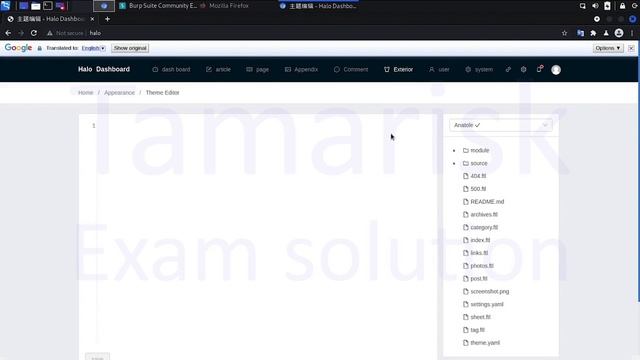
Task: Click the Kali application menu icon
Action: (5, 6)
